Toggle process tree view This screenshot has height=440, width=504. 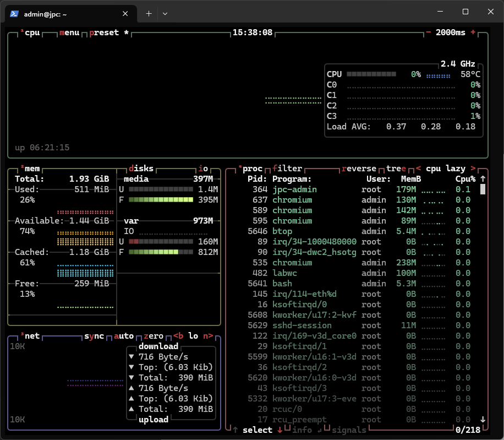[396, 169]
